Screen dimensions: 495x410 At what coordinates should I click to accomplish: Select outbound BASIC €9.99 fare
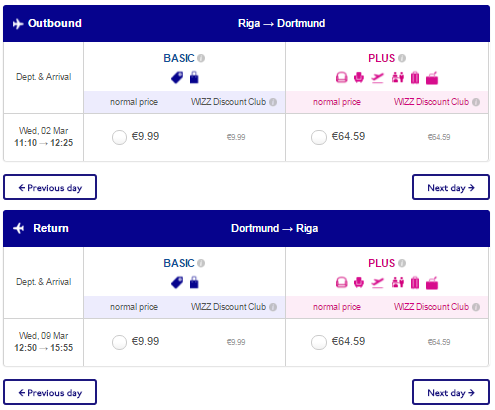pyautogui.click(x=119, y=137)
